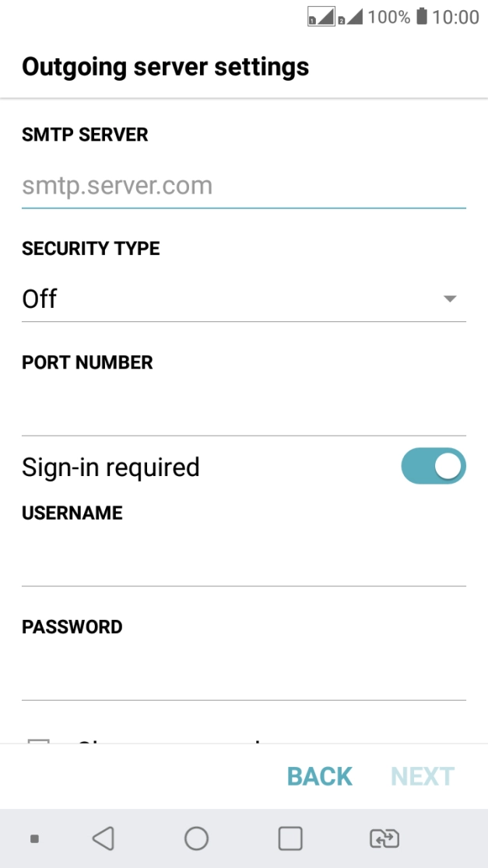Expand the Security type dropdown arrow

coord(449,299)
